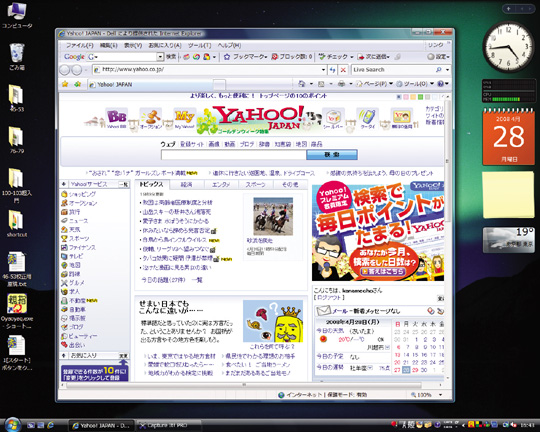
Task: Open the お気に入り(A) menu
Action: point(165,45)
